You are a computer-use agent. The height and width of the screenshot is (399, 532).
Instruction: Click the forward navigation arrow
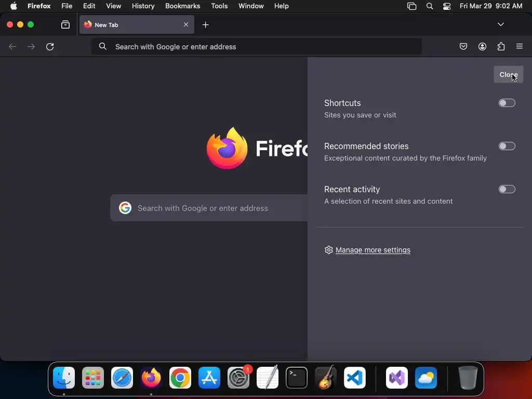click(31, 46)
